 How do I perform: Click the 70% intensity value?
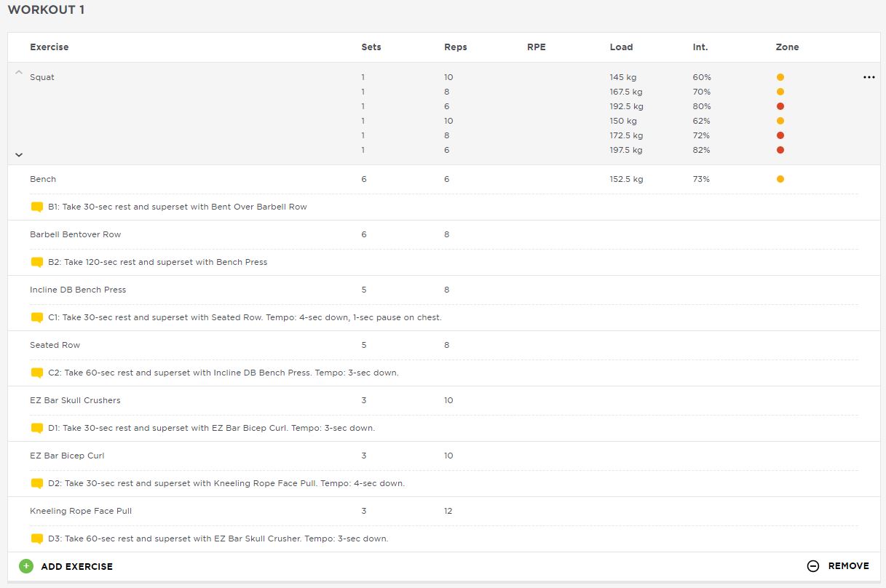(702, 92)
